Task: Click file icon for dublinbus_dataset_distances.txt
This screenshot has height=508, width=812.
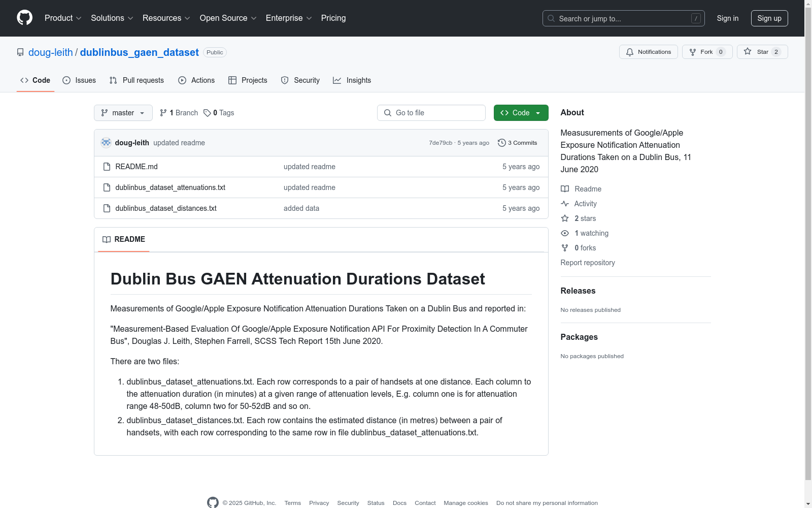Action: (x=107, y=208)
